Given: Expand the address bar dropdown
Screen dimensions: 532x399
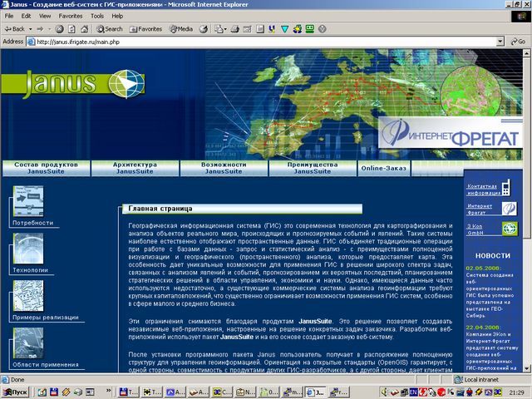Looking at the screenshot, I should coord(500,42).
